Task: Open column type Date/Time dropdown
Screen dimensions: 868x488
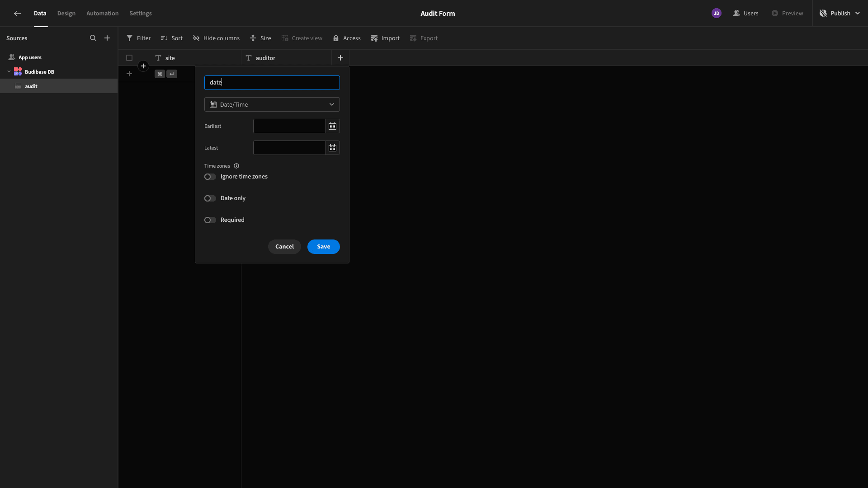Action: [272, 104]
